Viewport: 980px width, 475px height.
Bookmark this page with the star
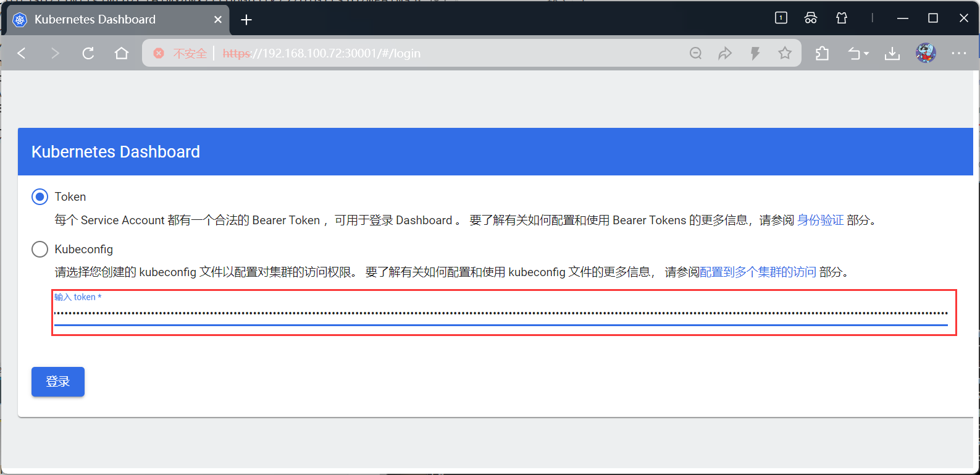785,53
